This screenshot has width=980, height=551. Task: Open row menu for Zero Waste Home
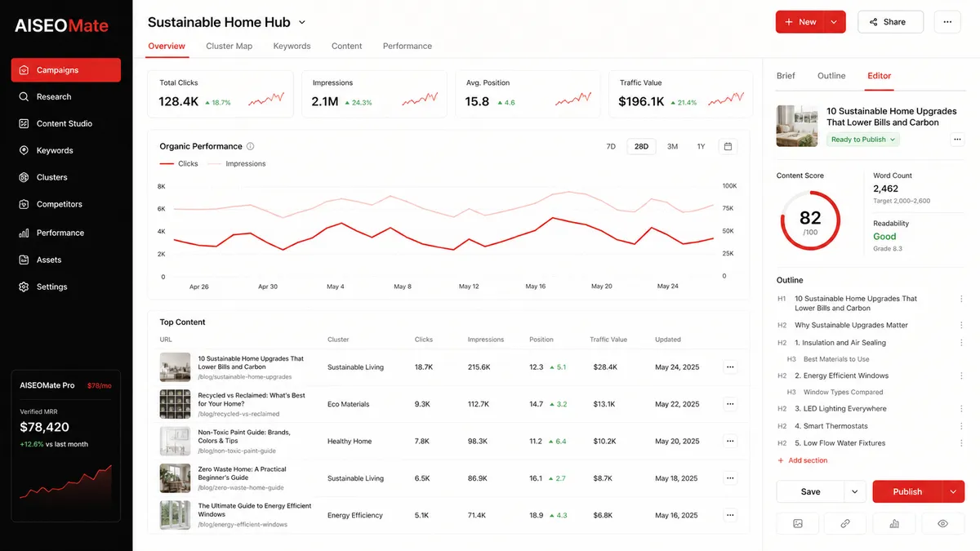pos(730,478)
